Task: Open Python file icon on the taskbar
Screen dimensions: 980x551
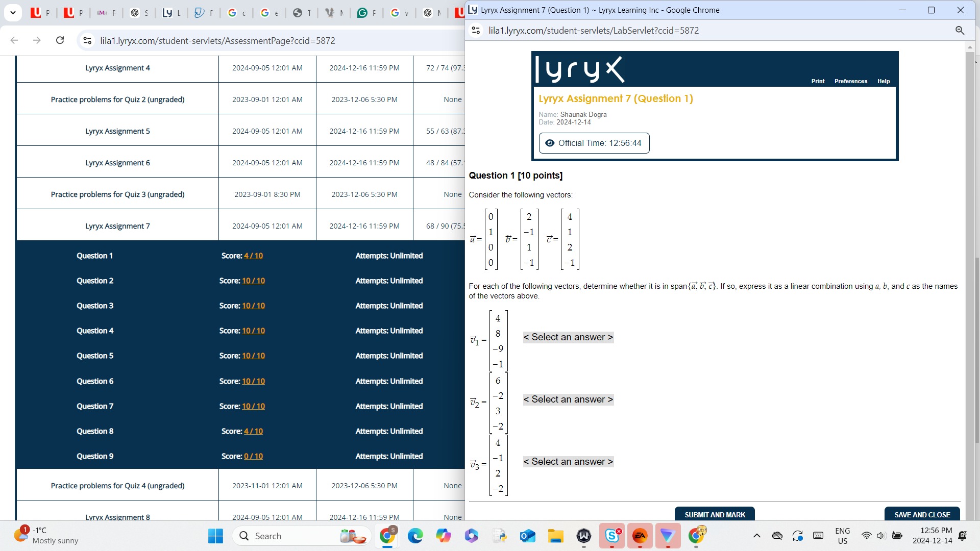Action: (x=500, y=536)
